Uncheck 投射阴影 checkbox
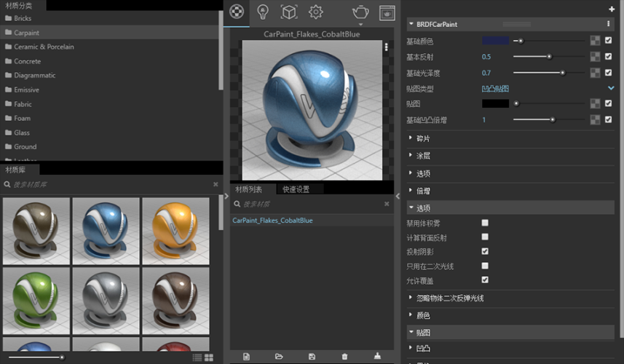624x364 pixels. (x=485, y=251)
